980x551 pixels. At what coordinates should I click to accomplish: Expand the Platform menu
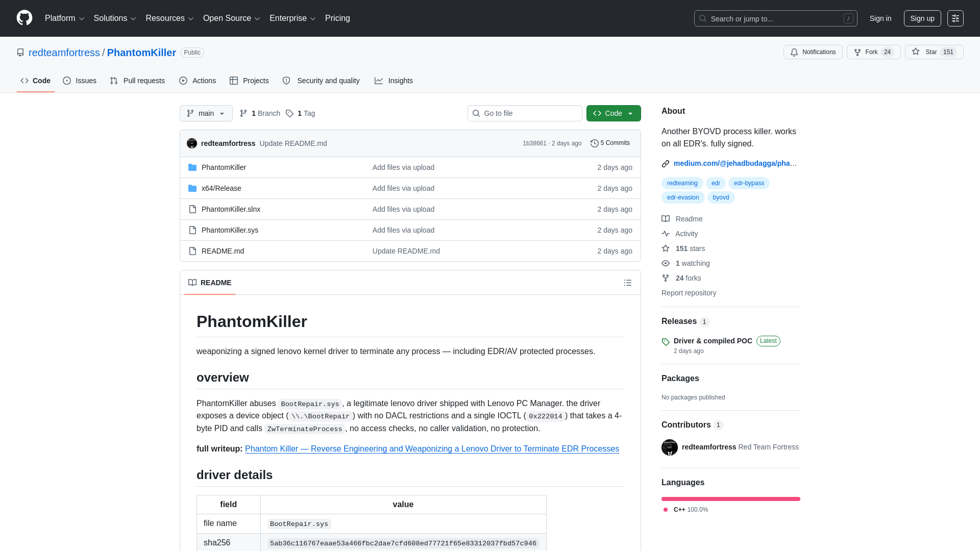[x=65, y=18]
